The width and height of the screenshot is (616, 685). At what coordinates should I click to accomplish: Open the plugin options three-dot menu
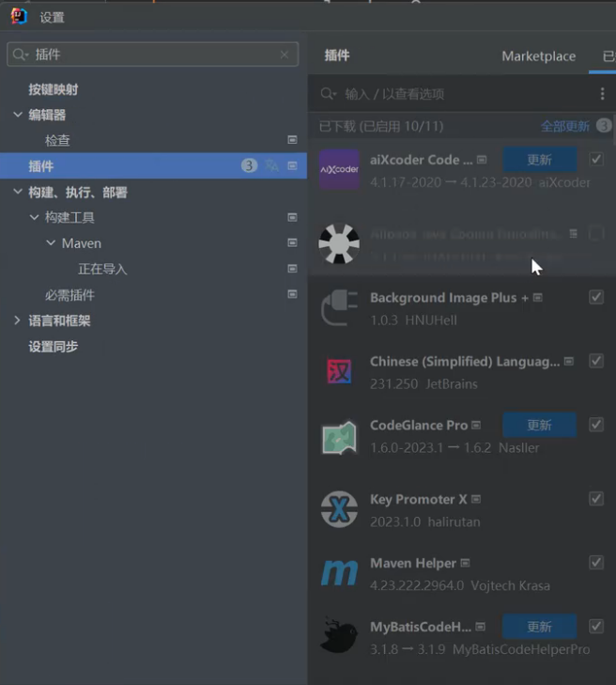(603, 93)
